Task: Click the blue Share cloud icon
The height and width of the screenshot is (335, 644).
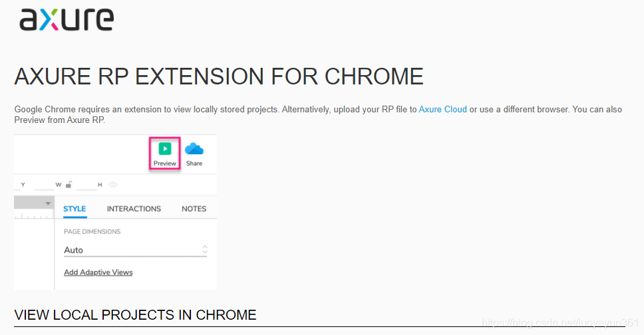Action: [x=194, y=149]
